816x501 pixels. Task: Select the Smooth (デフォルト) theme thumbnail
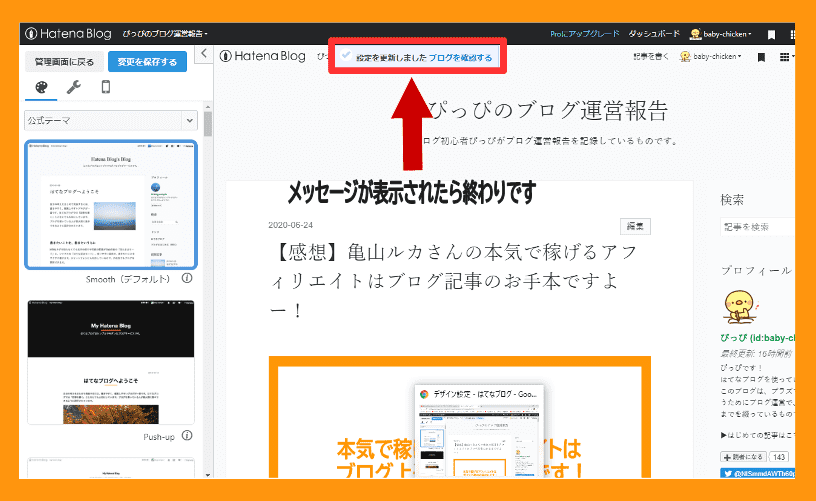111,204
